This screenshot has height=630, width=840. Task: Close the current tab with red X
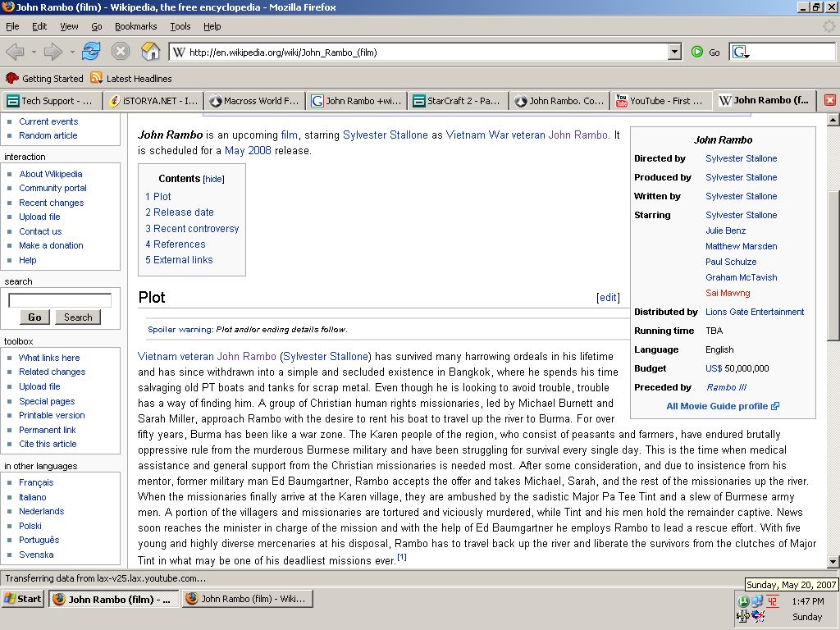830,100
